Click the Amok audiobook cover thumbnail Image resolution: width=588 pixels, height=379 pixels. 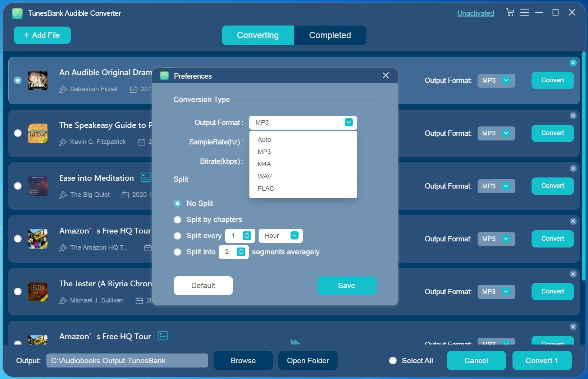point(38,80)
